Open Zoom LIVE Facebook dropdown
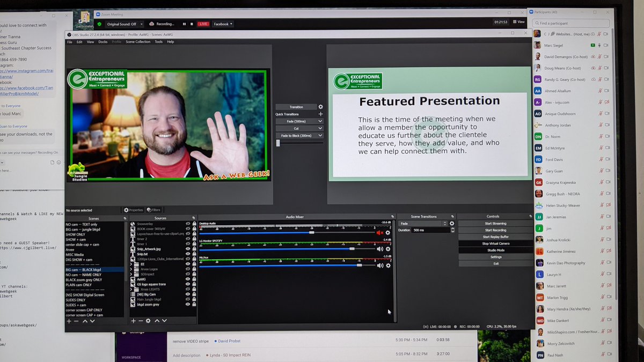644x362 pixels. 223,24
